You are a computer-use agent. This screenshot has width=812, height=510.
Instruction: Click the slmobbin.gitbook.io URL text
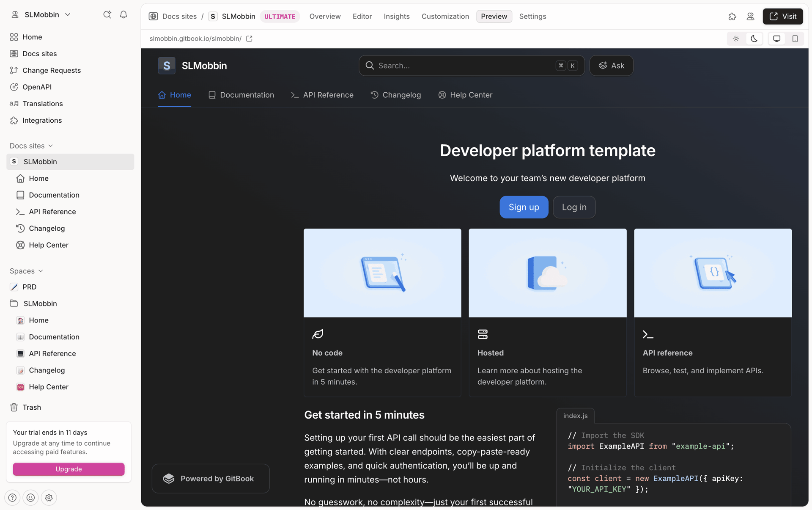[x=195, y=39]
